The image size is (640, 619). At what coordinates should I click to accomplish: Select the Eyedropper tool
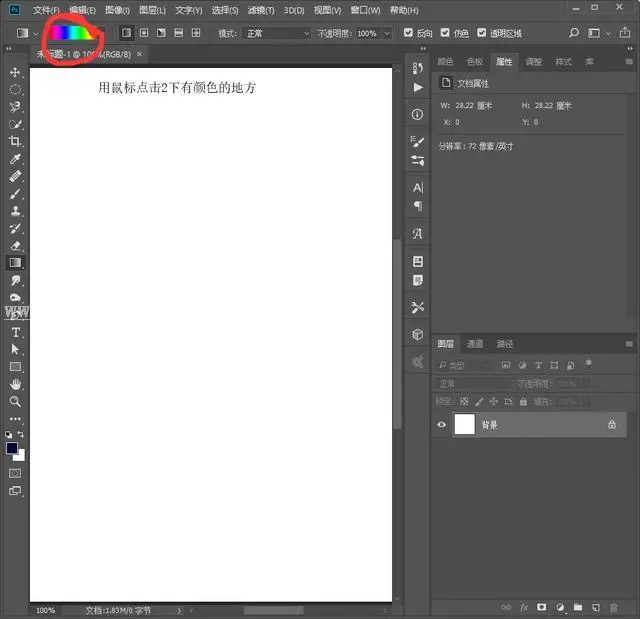point(15,159)
